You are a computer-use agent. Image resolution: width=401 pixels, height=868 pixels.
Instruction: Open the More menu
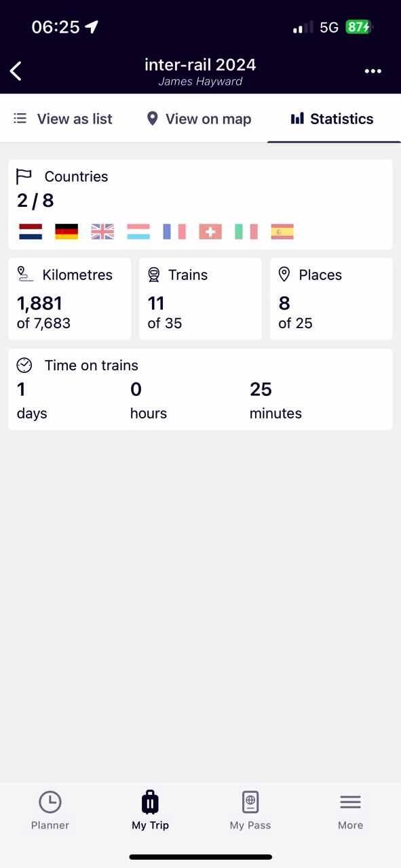350,810
